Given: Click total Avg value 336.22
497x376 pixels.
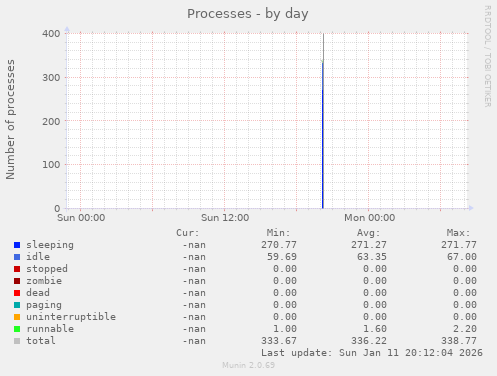Looking at the screenshot, I should click(369, 341).
